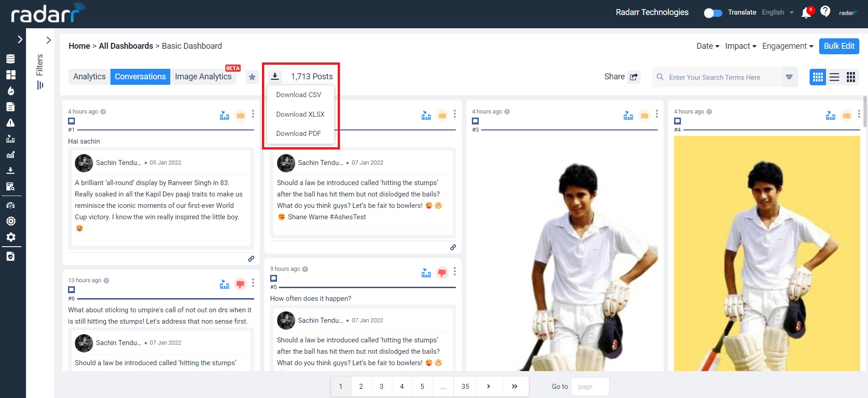Expand the left navigation sidebar chevron
The width and height of the screenshot is (868, 398).
tap(20, 40)
